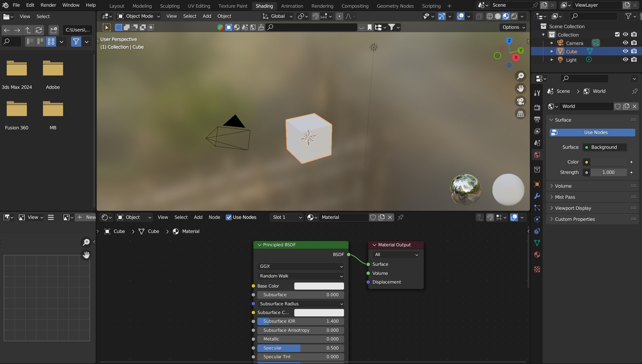Open the Modifiers wrench properties tab
The width and height of the screenshot is (642, 364).
[x=537, y=196]
